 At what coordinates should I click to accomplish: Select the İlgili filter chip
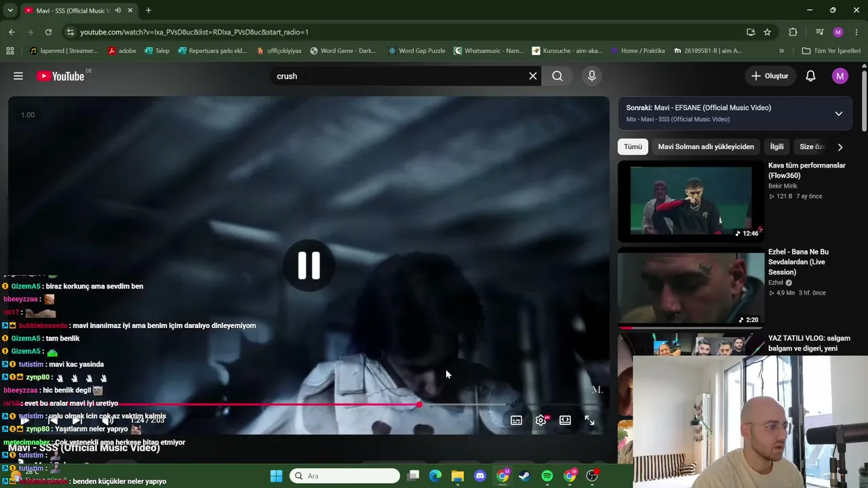click(x=776, y=146)
